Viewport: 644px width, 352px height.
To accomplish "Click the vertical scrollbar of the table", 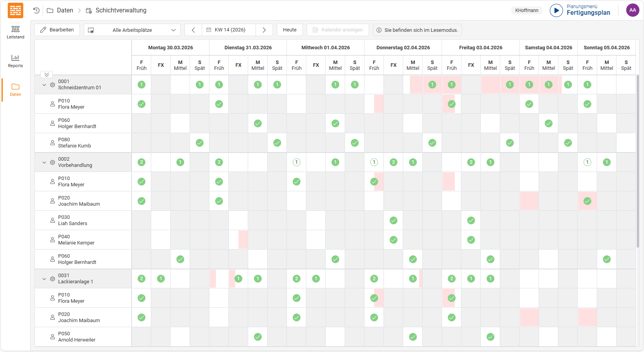I will point(638,161).
